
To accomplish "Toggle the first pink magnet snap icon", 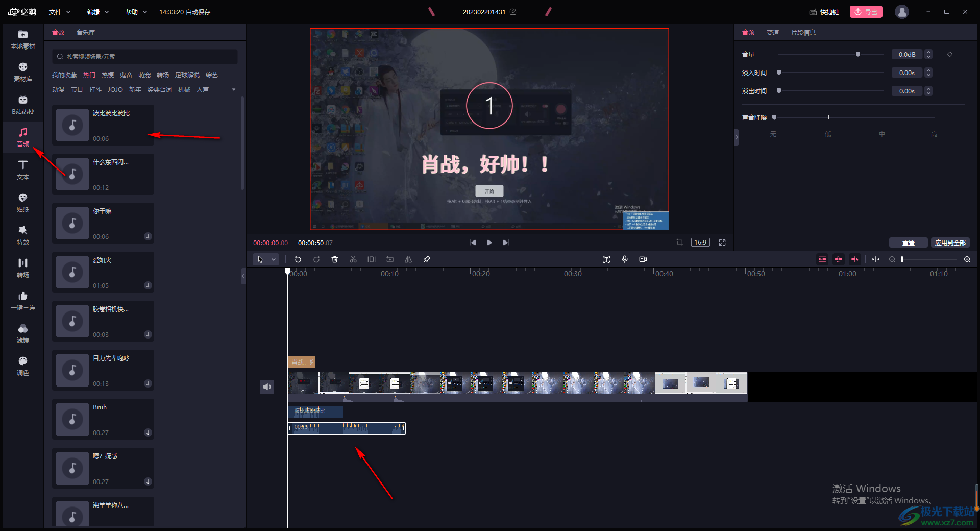I will pyautogui.click(x=822, y=259).
